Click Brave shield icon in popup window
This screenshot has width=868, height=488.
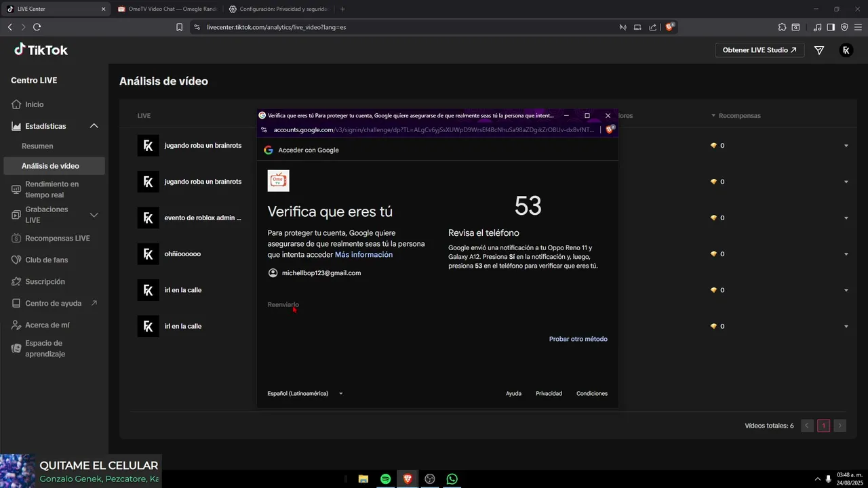point(610,129)
